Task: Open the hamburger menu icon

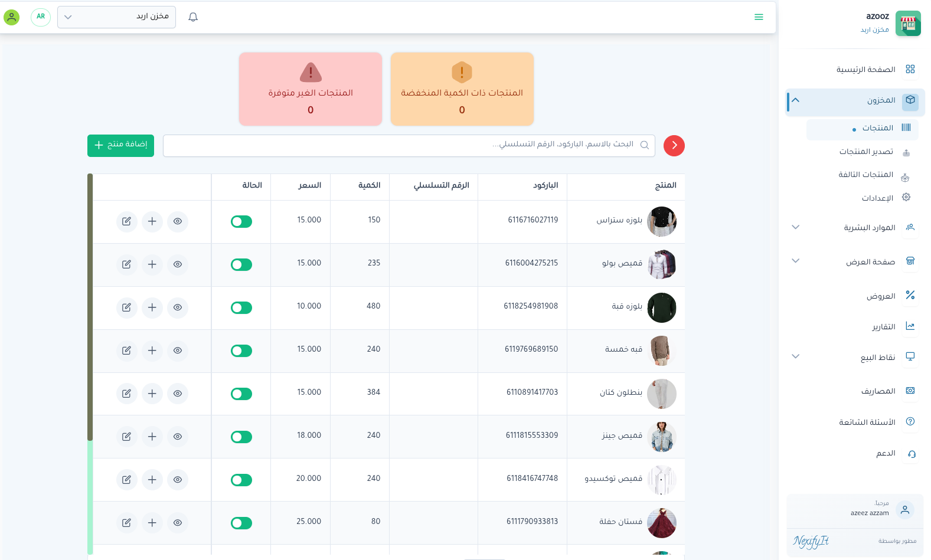Action: pos(759,17)
